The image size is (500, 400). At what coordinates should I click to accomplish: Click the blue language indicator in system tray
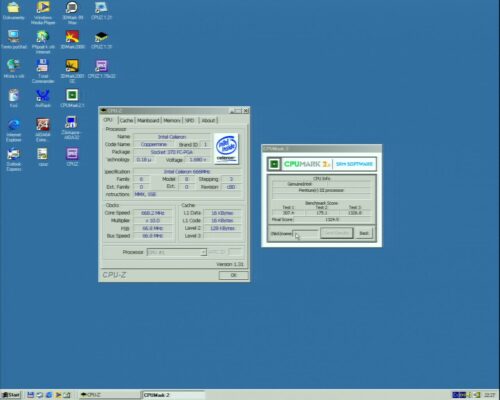[x=456, y=395]
